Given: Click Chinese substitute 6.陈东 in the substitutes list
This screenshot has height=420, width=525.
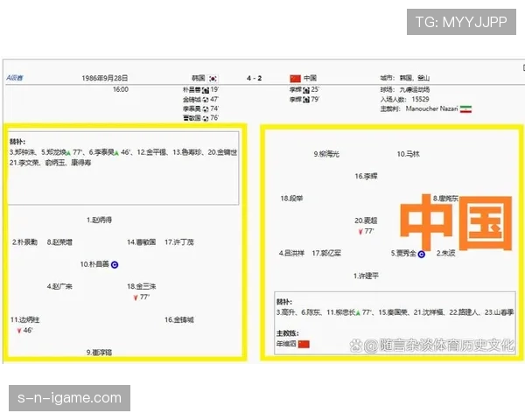Looking at the screenshot, I should [x=311, y=312].
